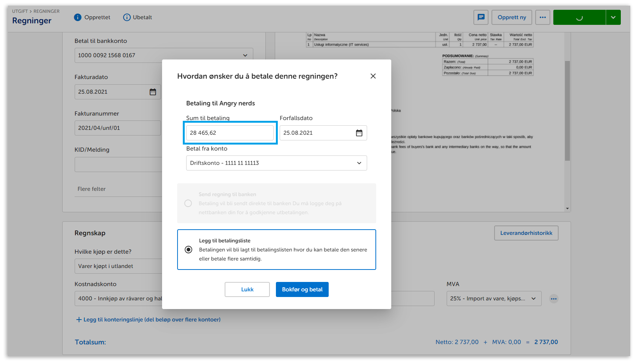Close the payment dialog with X
The width and height of the screenshot is (637, 364).
[373, 76]
